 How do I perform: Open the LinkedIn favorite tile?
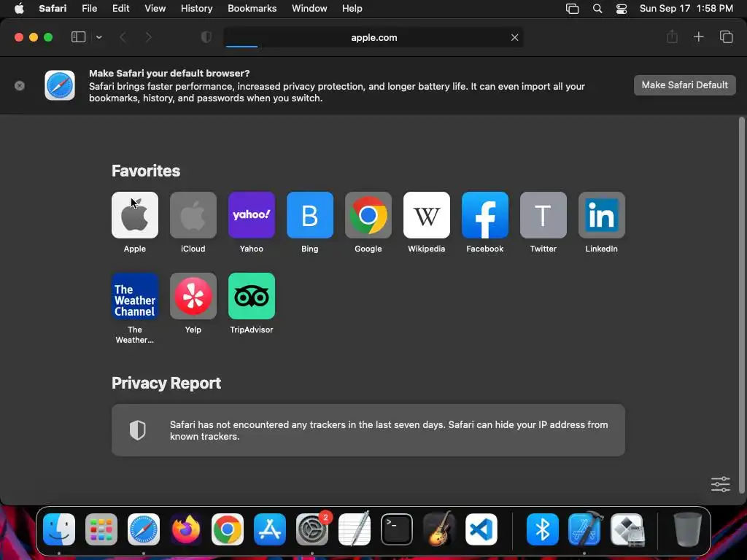[602, 215]
